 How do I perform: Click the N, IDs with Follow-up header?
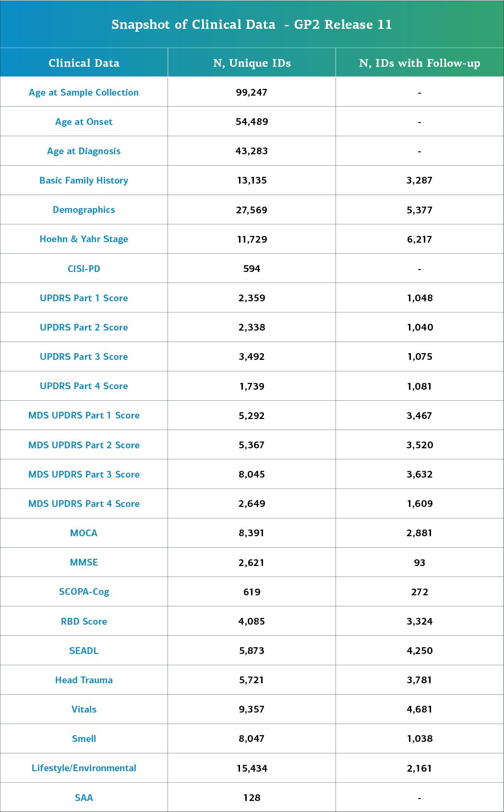(x=420, y=63)
